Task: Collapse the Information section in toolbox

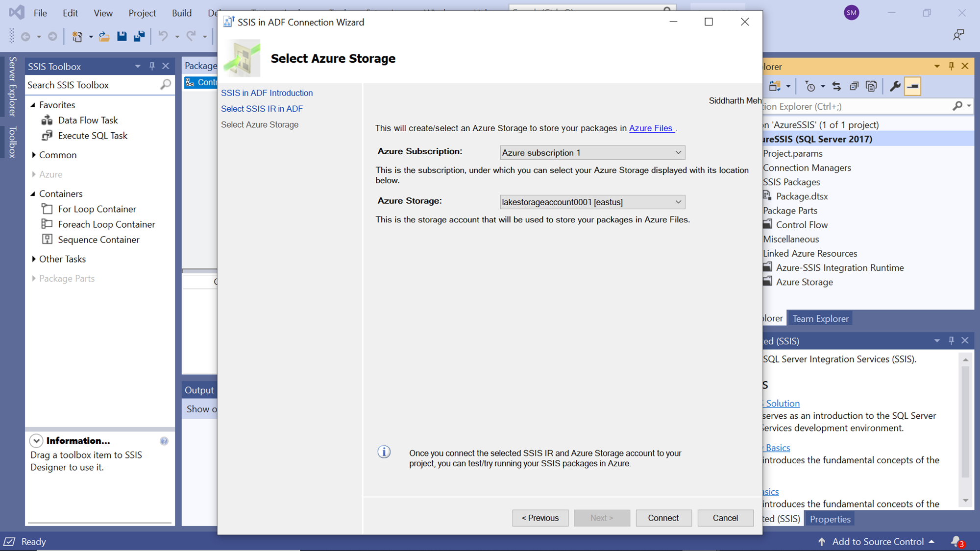Action: pos(36,441)
